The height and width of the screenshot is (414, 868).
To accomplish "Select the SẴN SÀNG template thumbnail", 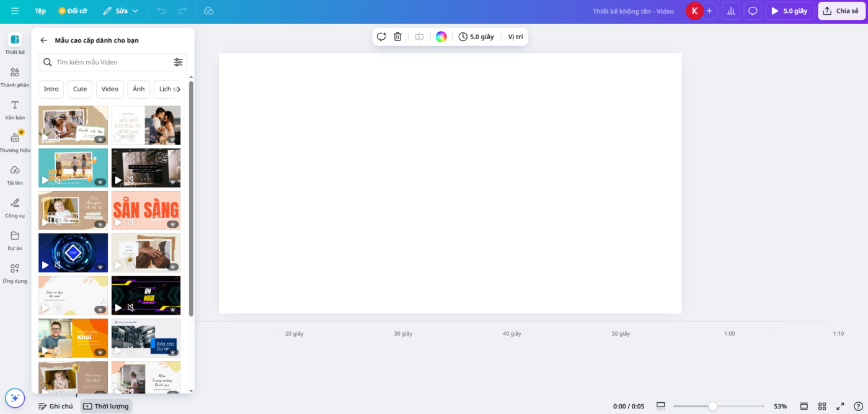I will 146,210.
